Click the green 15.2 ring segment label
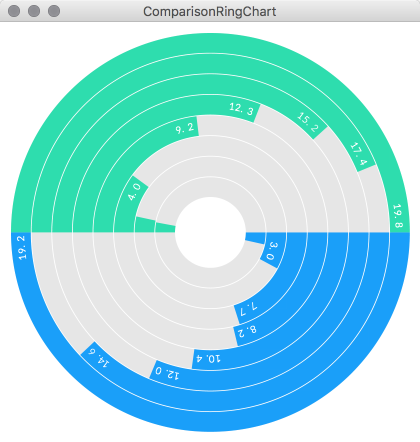Viewport: 420px width, 442px height. click(308, 122)
